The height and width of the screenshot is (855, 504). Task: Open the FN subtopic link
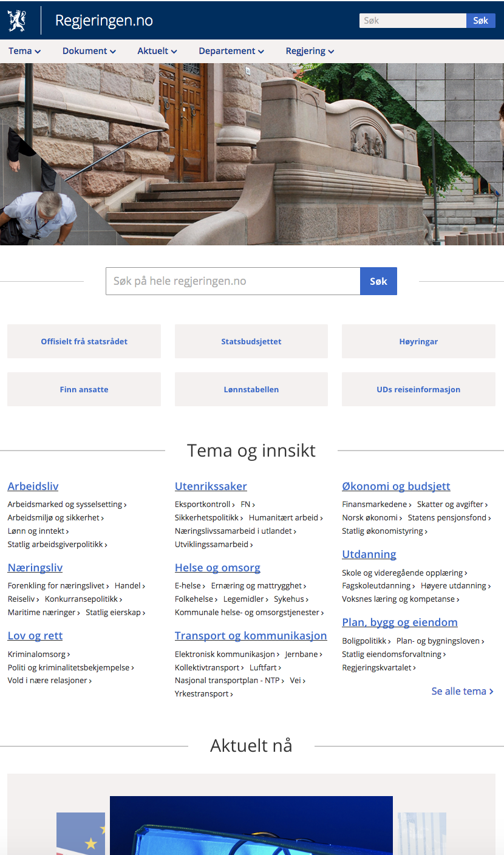tap(248, 505)
